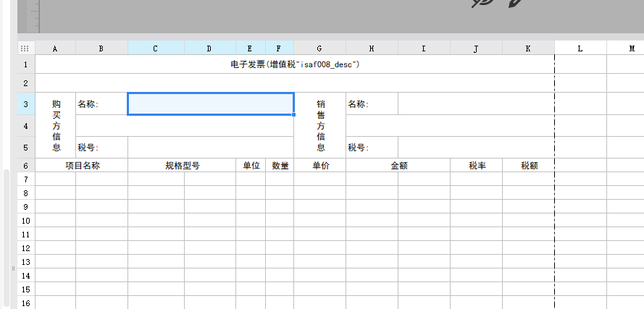Select row 3 header
This screenshot has height=309, width=644.
pyautogui.click(x=26, y=103)
